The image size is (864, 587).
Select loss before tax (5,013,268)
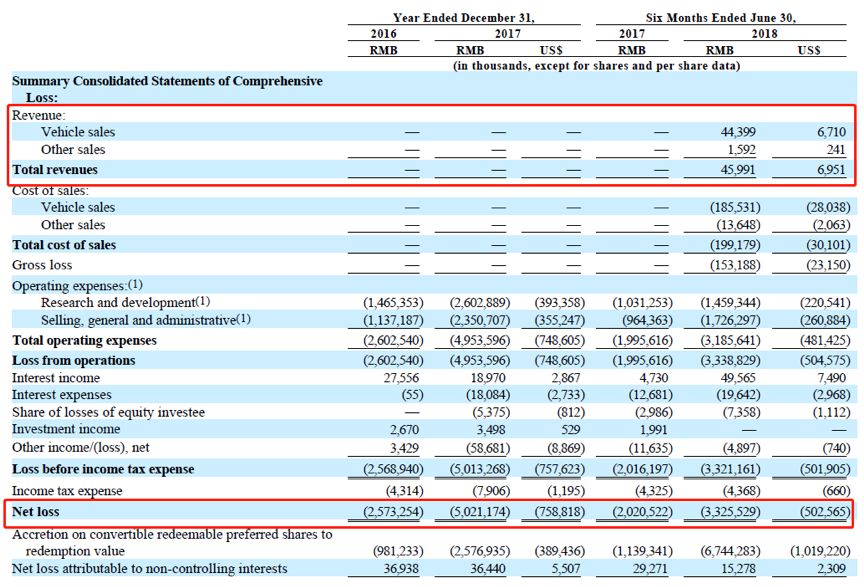tap(480, 470)
